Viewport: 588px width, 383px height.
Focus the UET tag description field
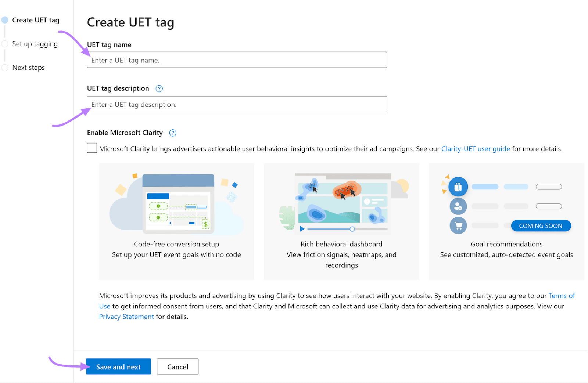tap(237, 105)
